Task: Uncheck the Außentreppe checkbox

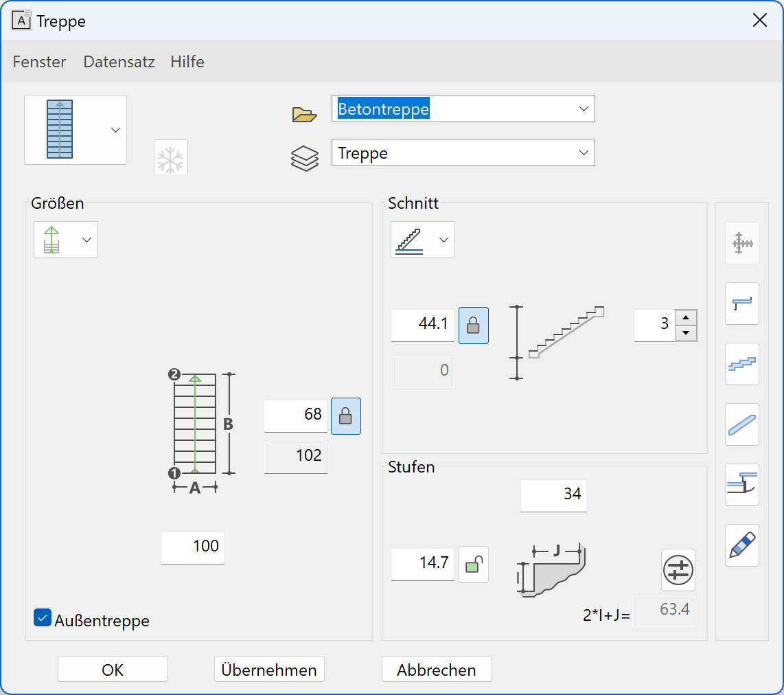Action: click(43, 618)
